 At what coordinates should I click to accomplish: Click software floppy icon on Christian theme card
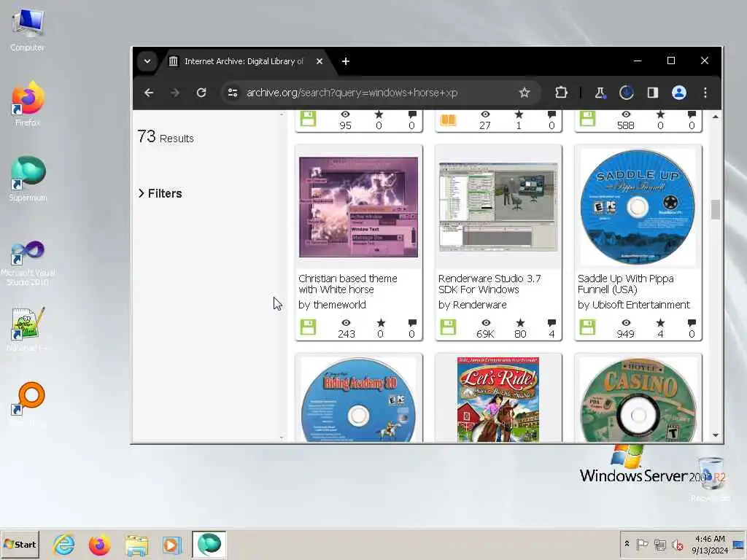pyautogui.click(x=309, y=327)
